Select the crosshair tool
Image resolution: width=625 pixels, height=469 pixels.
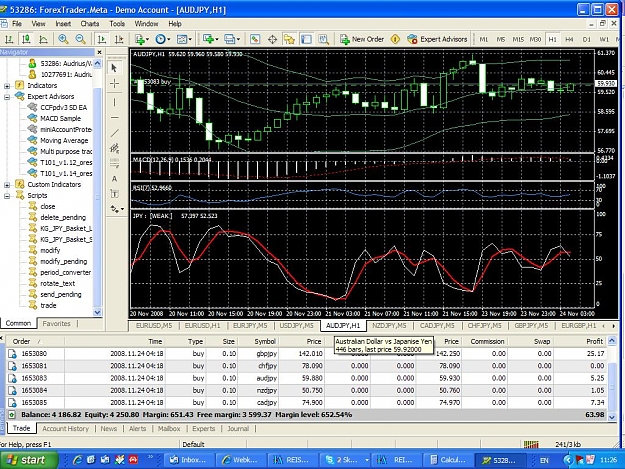pos(114,84)
